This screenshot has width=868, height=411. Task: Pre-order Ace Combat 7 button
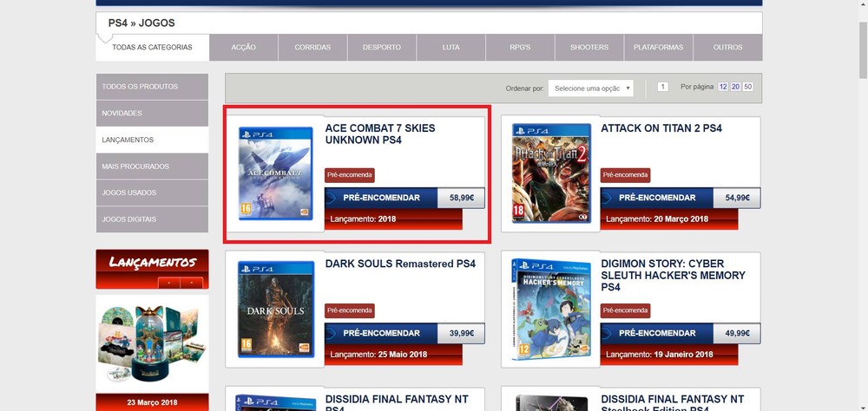[x=381, y=198]
